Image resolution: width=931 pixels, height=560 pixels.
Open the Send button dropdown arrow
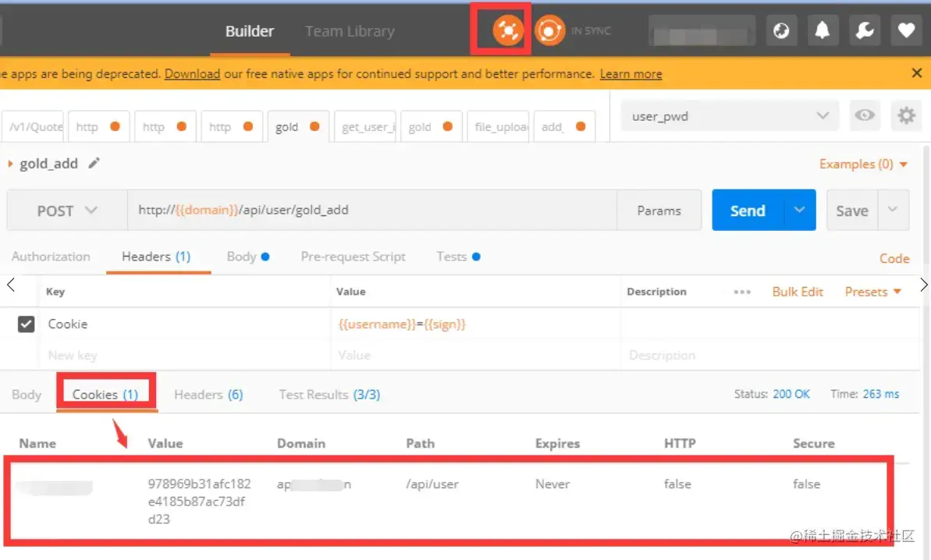coord(799,209)
